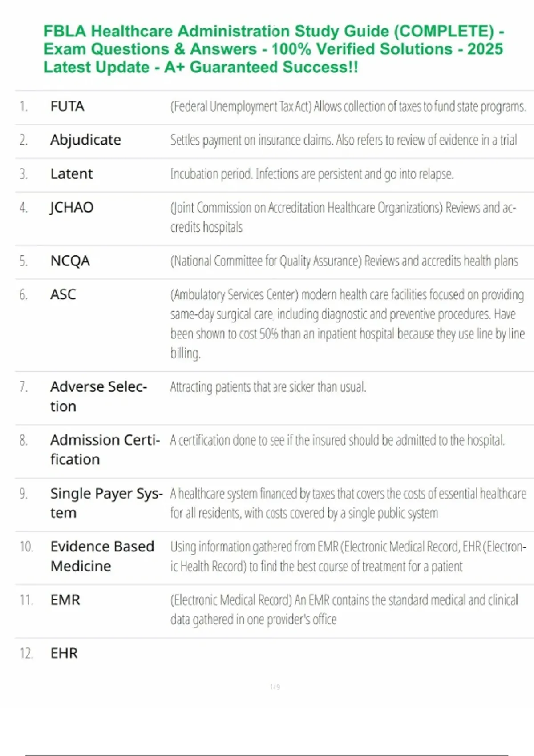Select the JCHAO term

click(x=72, y=208)
